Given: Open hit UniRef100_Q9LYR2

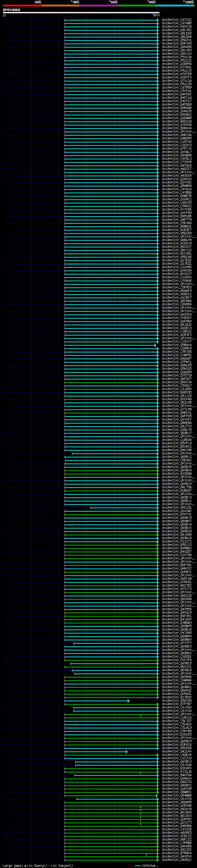Looking at the screenshot, I should (177, 30).
